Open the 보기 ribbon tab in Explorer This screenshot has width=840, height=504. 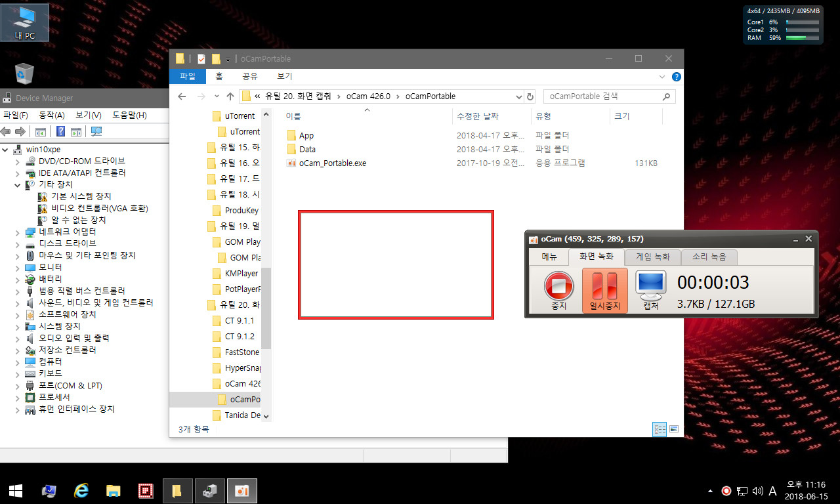click(x=285, y=76)
